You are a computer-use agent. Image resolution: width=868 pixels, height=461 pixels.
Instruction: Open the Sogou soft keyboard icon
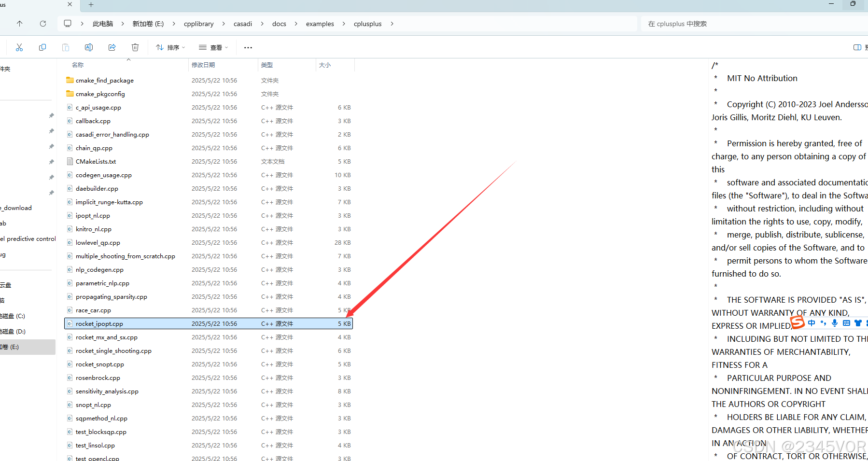pyautogui.click(x=846, y=323)
